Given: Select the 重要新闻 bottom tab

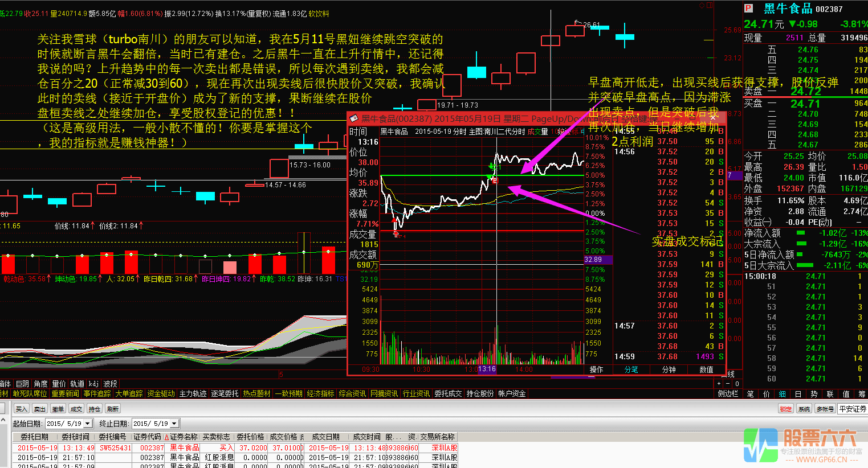Looking at the screenshot, I should 66,393.
